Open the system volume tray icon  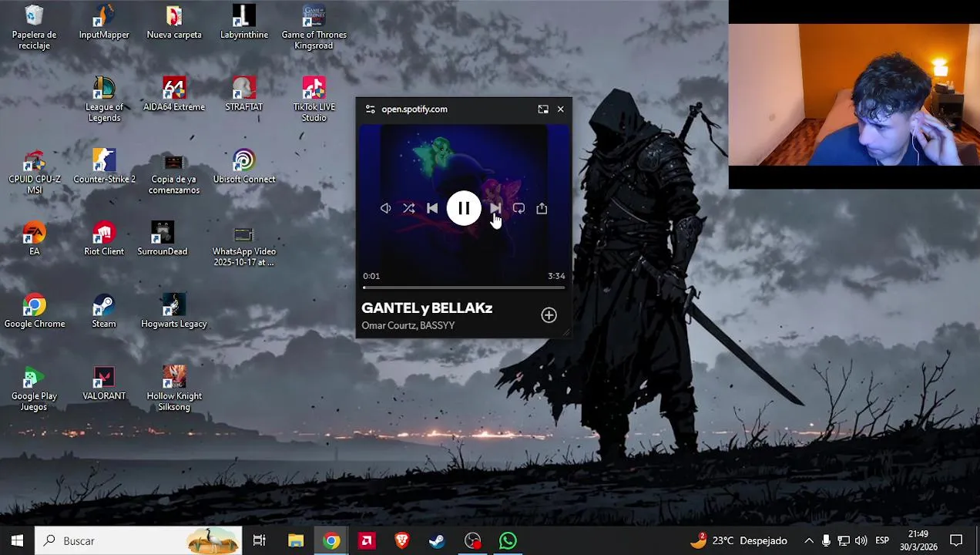click(861, 540)
